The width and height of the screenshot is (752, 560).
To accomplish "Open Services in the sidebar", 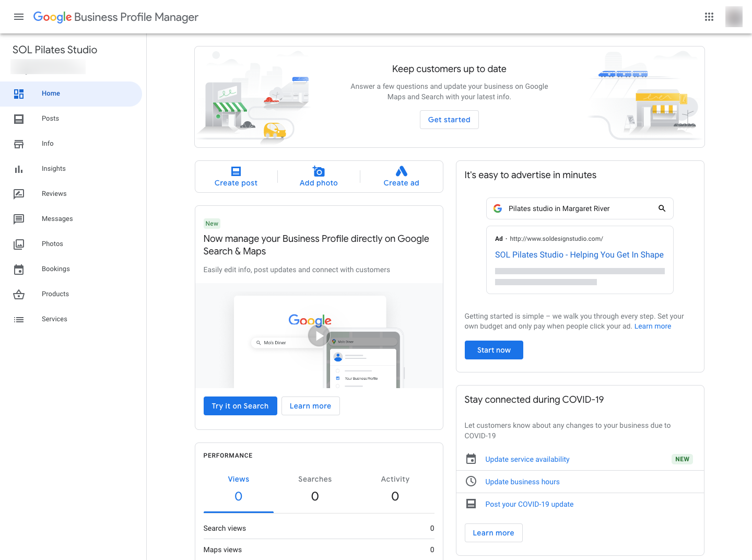I will [x=71, y=319].
